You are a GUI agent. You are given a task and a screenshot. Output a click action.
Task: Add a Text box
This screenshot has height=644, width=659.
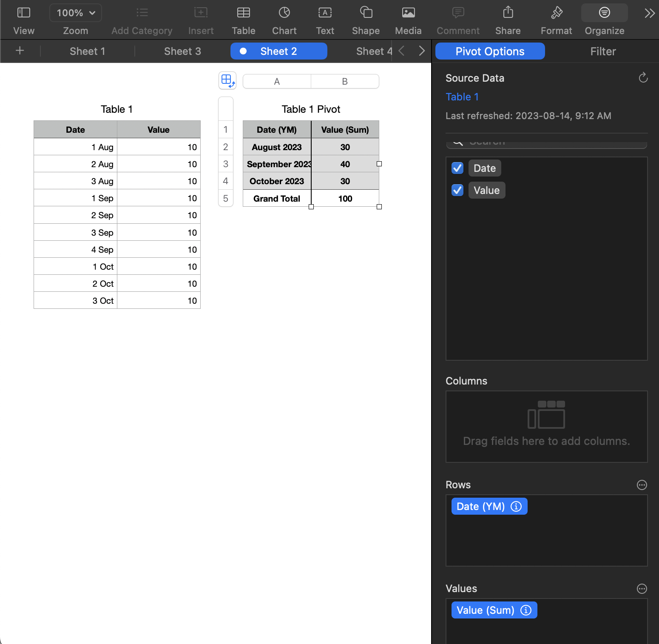325,20
